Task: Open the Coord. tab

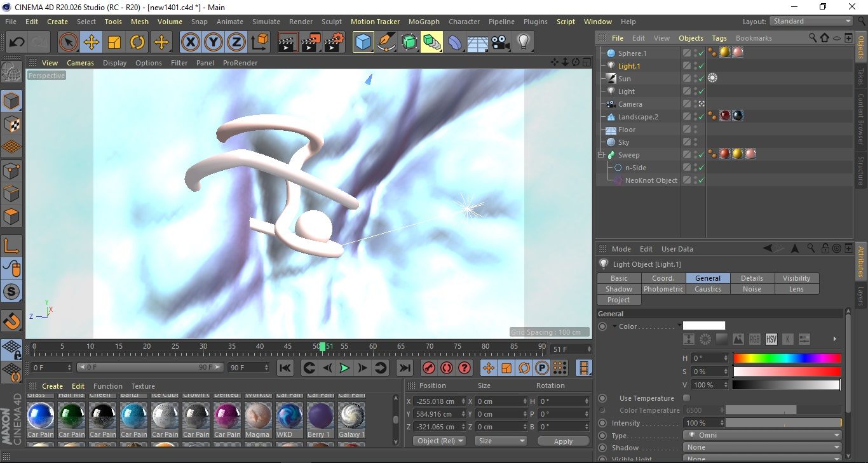Action: click(663, 278)
